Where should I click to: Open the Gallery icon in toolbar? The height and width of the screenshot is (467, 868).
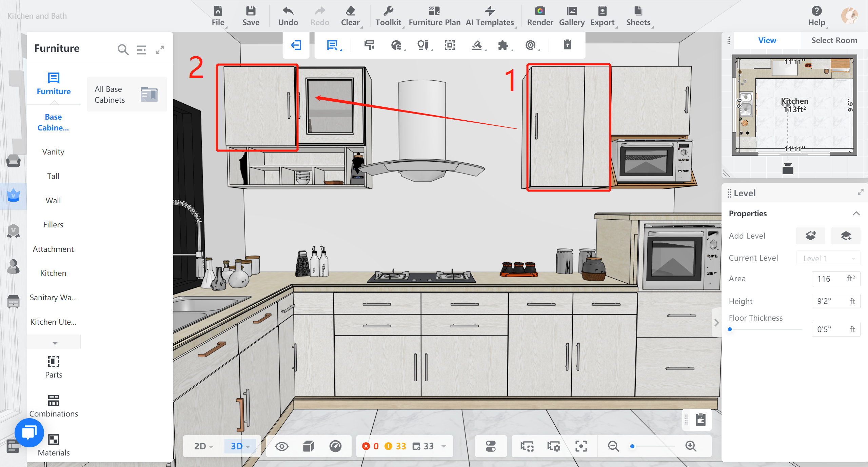(572, 12)
